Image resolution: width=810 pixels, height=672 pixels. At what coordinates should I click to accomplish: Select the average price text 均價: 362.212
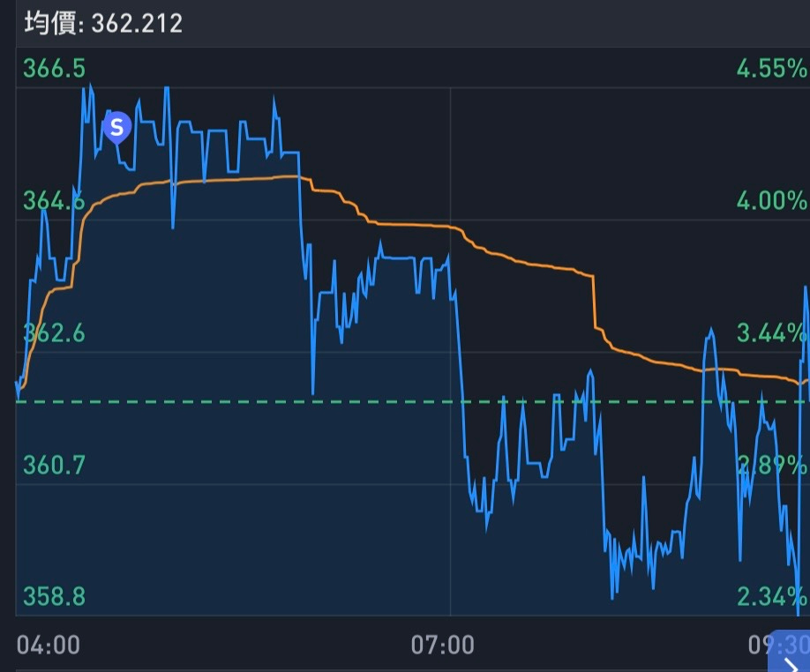[x=103, y=23]
